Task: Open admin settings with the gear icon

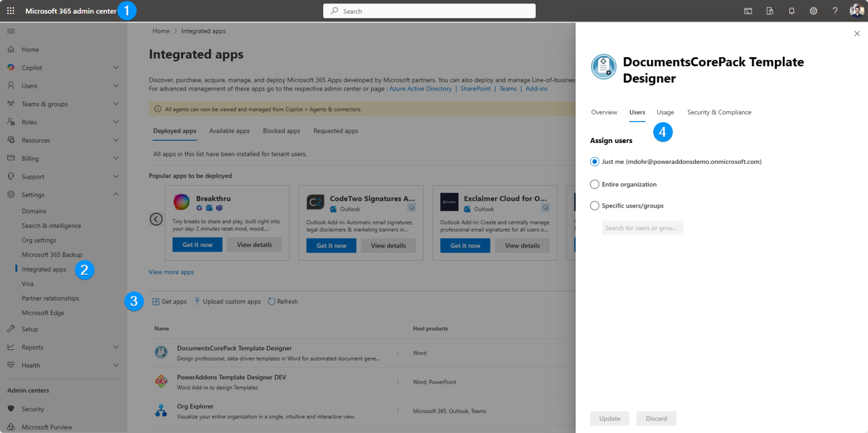Action: pos(813,10)
